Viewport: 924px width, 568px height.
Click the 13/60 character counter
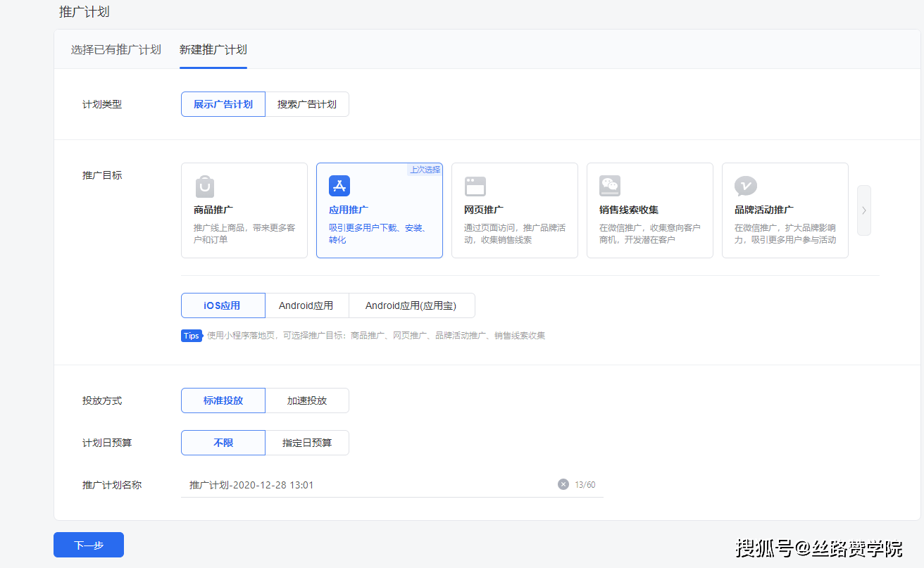click(585, 485)
